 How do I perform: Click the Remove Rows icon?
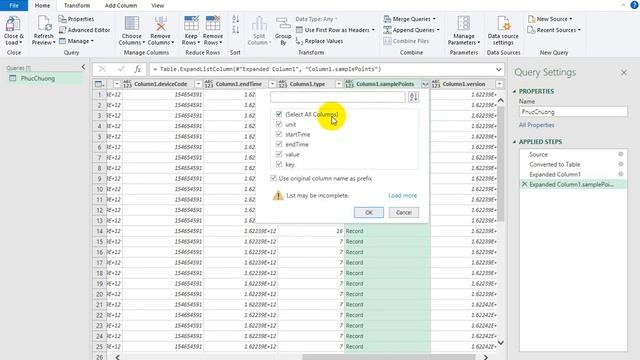point(213,24)
